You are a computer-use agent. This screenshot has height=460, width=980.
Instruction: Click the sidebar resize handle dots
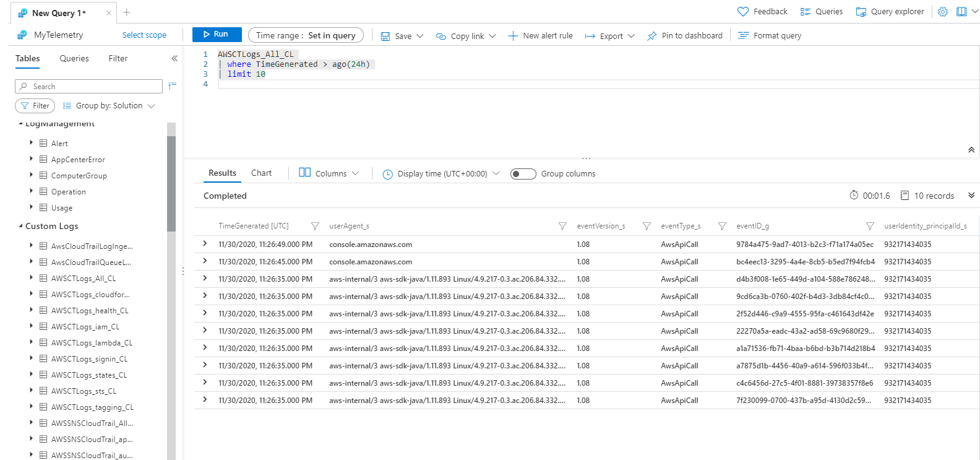[183, 271]
